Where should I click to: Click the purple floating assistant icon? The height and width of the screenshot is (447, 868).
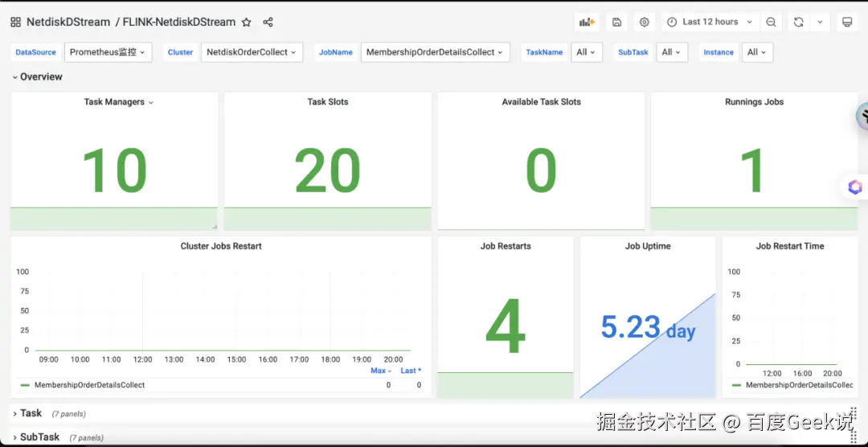855,187
